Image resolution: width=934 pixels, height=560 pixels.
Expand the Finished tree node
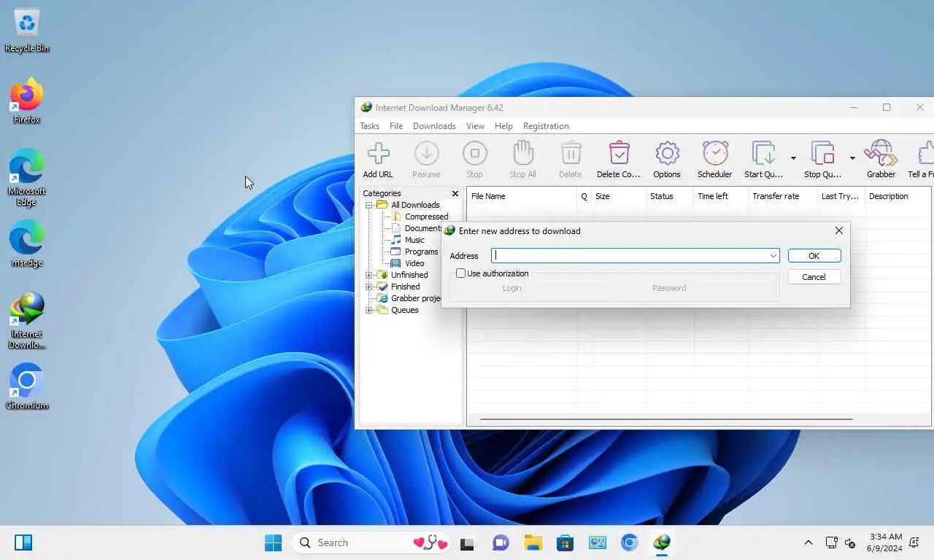point(369,287)
